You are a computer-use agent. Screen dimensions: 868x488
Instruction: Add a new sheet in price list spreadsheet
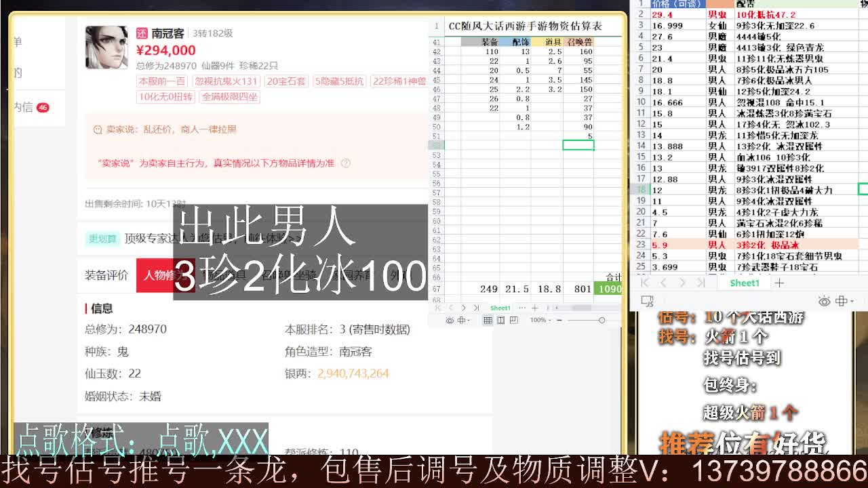point(779,283)
